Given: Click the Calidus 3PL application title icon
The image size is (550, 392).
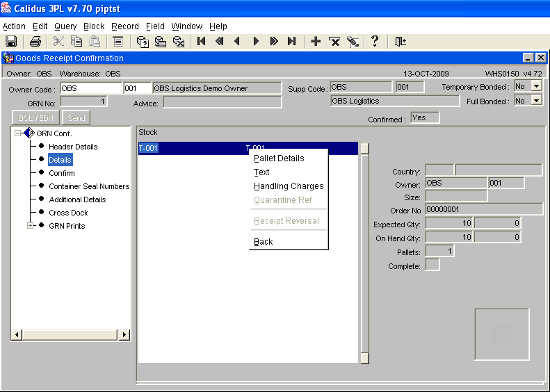Looking at the screenshot, I should (x=6, y=8).
